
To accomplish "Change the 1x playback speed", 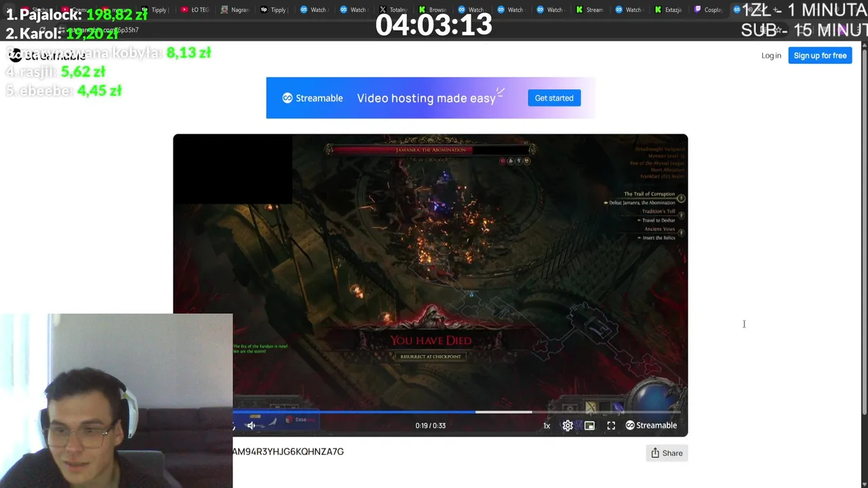I will pyautogui.click(x=547, y=426).
